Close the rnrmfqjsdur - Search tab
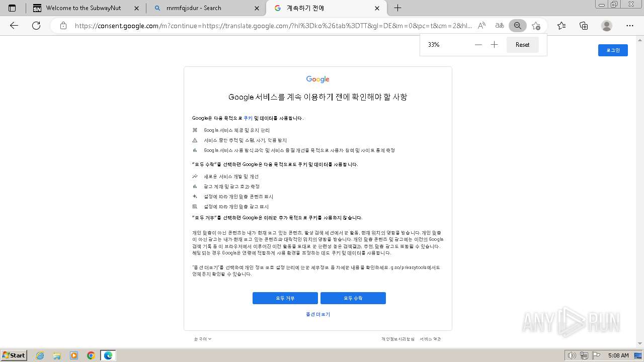This screenshot has width=644, height=362. [x=257, y=8]
